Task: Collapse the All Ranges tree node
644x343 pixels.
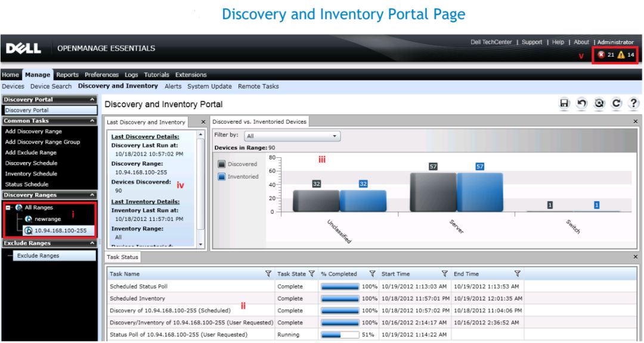Action: pyautogui.click(x=8, y=208)
